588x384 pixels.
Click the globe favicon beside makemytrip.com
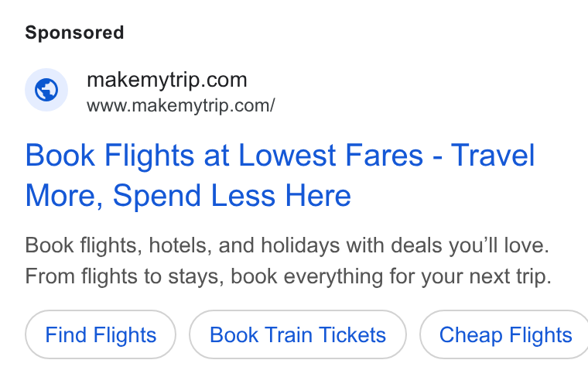[x=46, y=90]
